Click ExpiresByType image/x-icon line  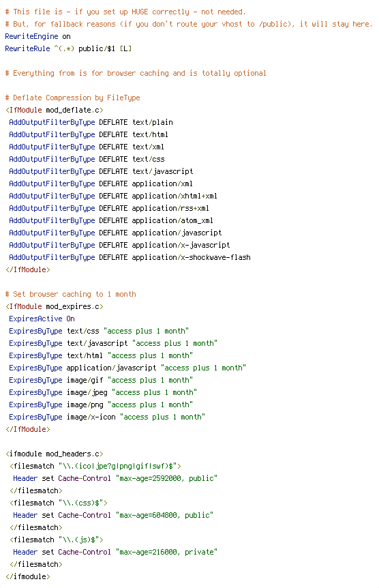pyautogui.click(x=107, y=417)
